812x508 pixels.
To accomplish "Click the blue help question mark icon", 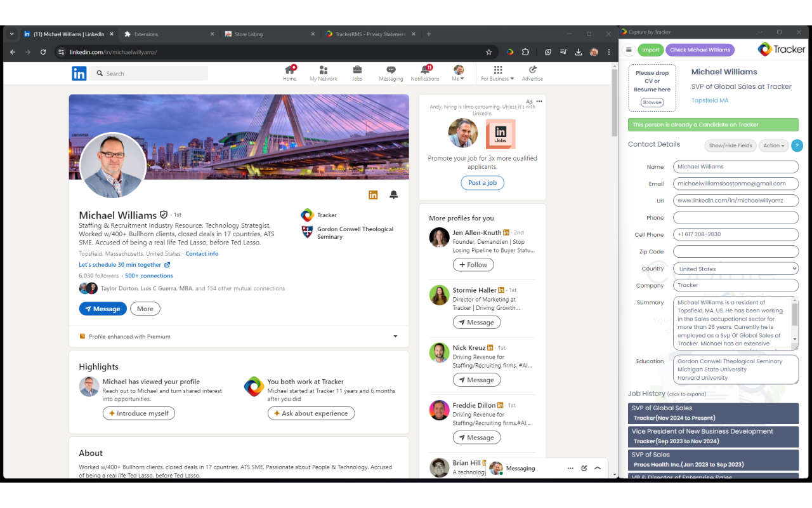I will 797,145.
